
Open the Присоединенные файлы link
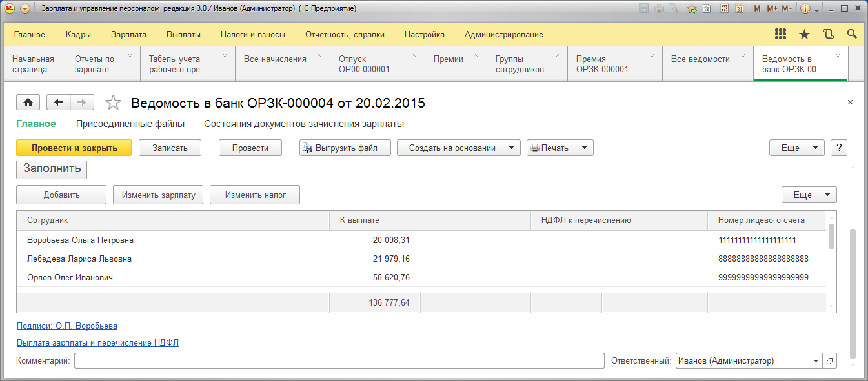[x=130, y=124]
